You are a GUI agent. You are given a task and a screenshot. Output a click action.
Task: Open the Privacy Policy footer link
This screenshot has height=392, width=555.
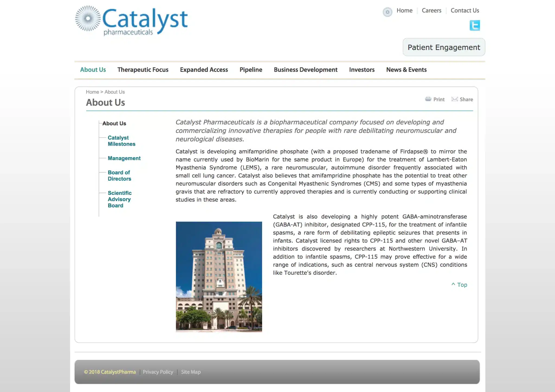tap(158, 372)
